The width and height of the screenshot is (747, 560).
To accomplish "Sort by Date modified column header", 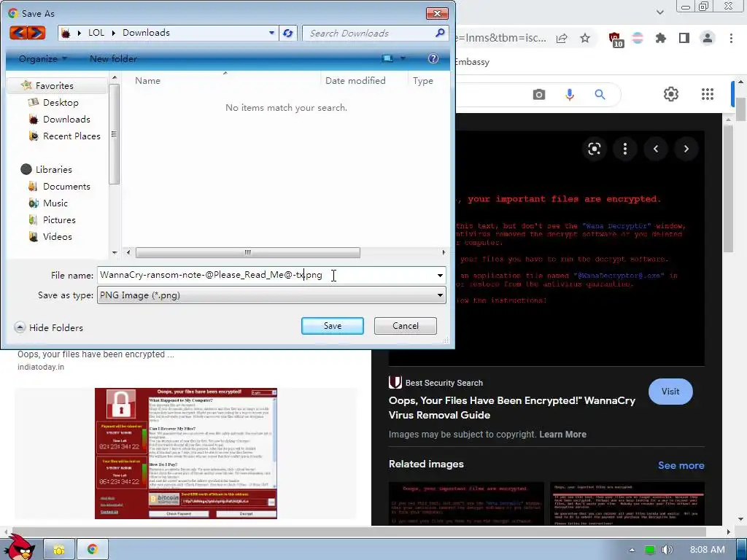I will [x=355, y=81].
